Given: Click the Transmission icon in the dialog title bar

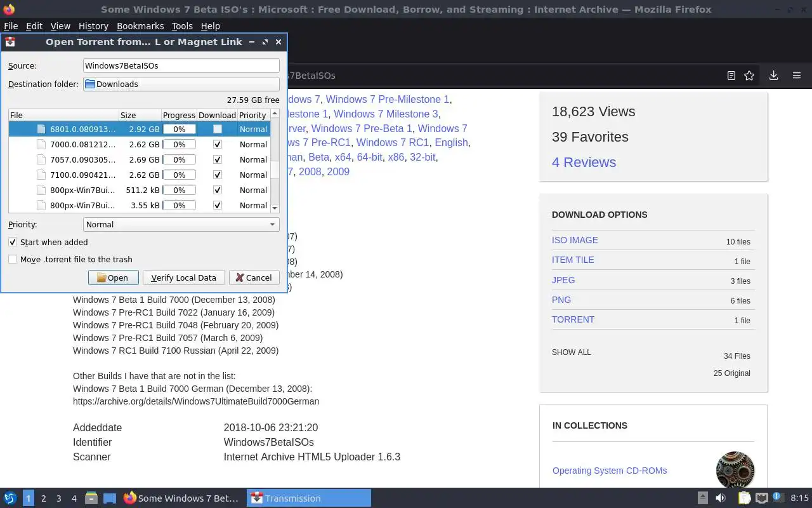Looking at the screenshot, I should point(10,42).
